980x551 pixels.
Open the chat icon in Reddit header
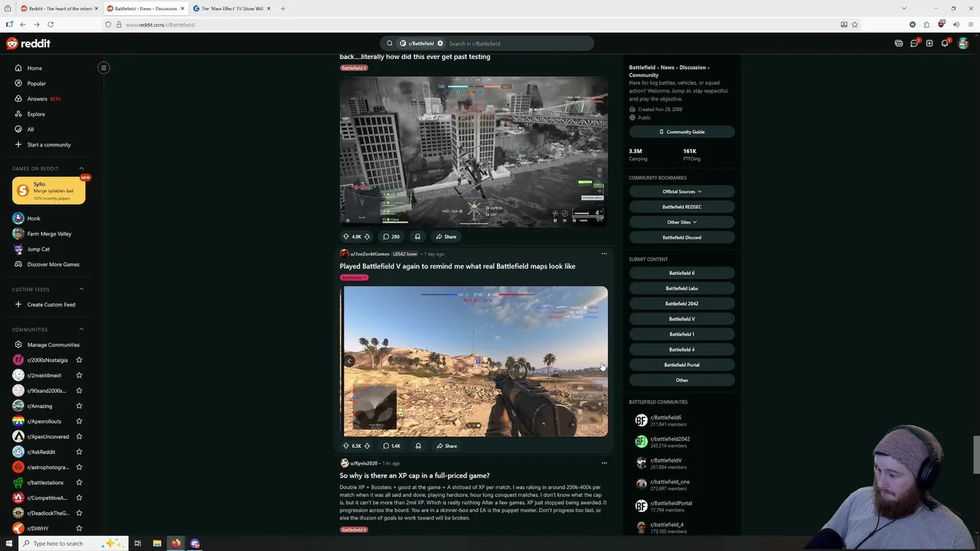[914, 44]
